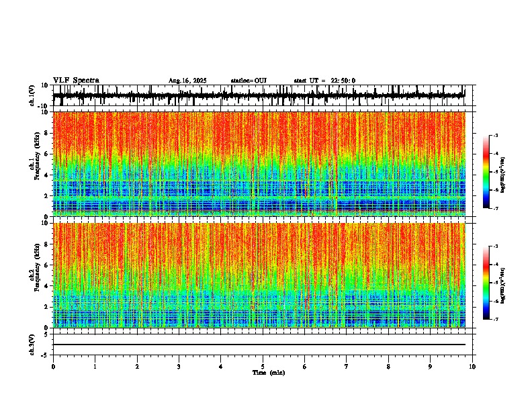Screen dimensions: 532x411
Task: Click the "ch.1(V)" axis label
Action: coord(32,95)
